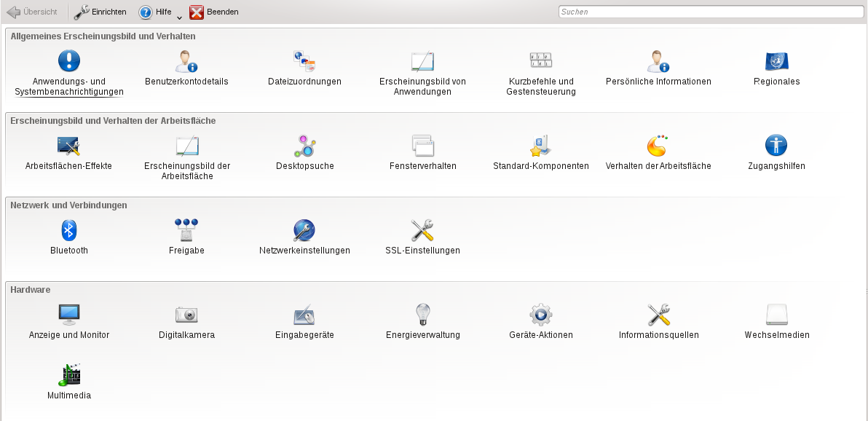Open the Geräte-Aktionen gear icon
This screenshot has height=421, width=868.
tap(540, 315)
